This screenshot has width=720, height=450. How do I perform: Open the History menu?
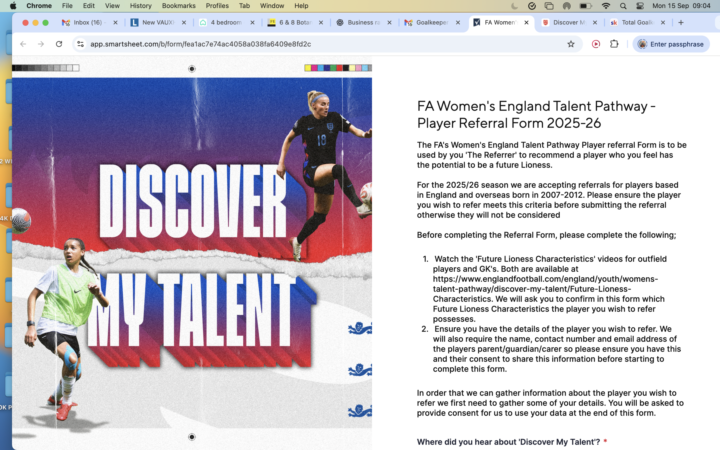point(140,6)
